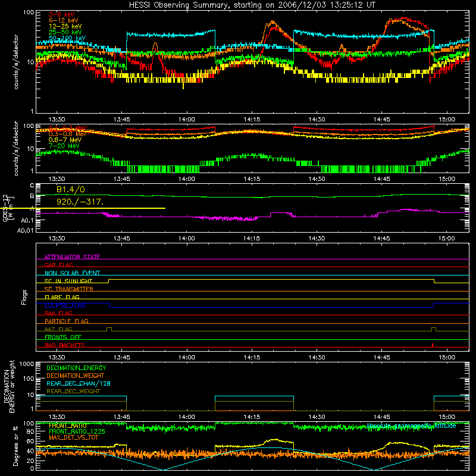Viewport: 476px width, 476px height.
Task: Select the ATTENUATOR_STATE flag label
Action: point(72,257)
